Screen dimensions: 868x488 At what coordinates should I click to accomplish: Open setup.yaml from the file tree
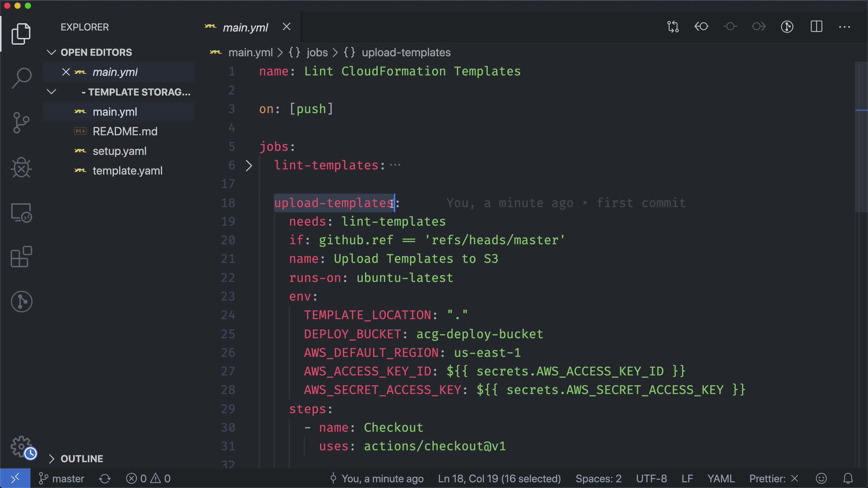click(x=119, y=151)
